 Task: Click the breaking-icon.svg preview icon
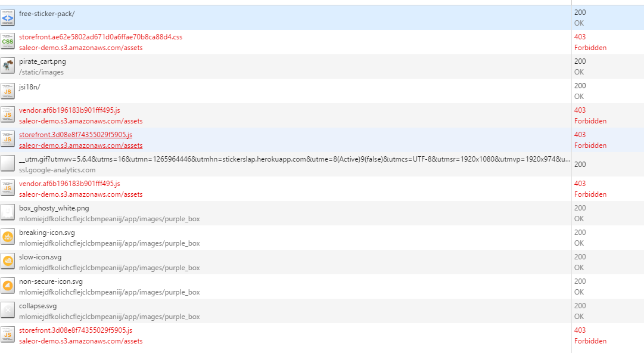[x=8, y=237]
